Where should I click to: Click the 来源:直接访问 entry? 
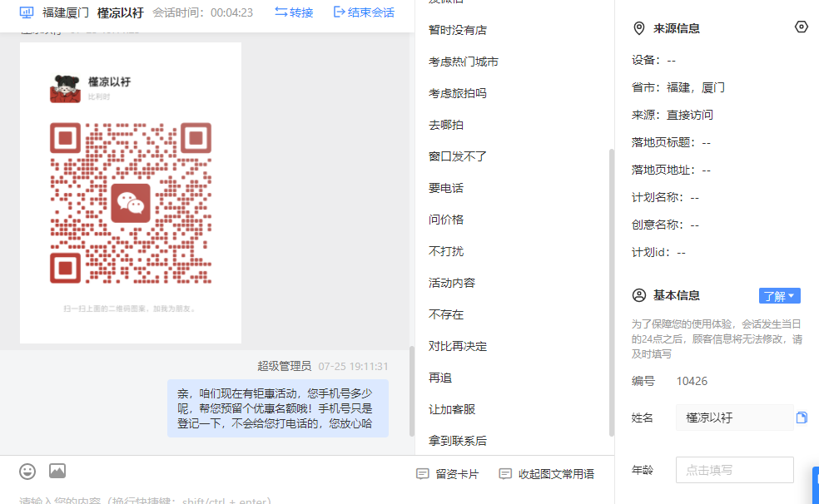coord(673,115)
